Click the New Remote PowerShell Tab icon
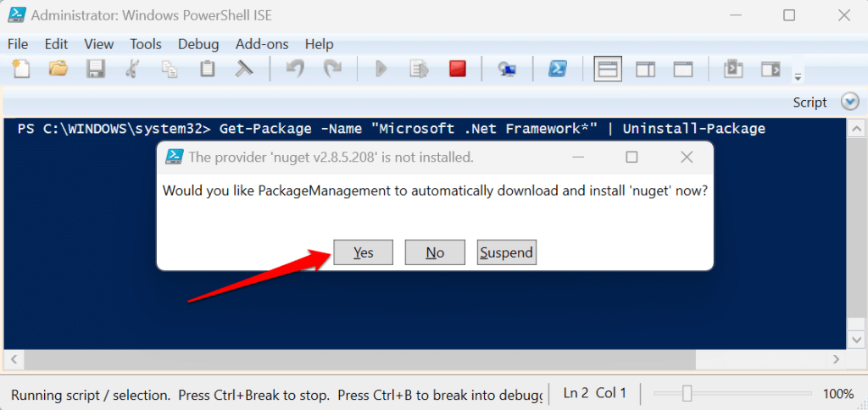 point(508,69)
